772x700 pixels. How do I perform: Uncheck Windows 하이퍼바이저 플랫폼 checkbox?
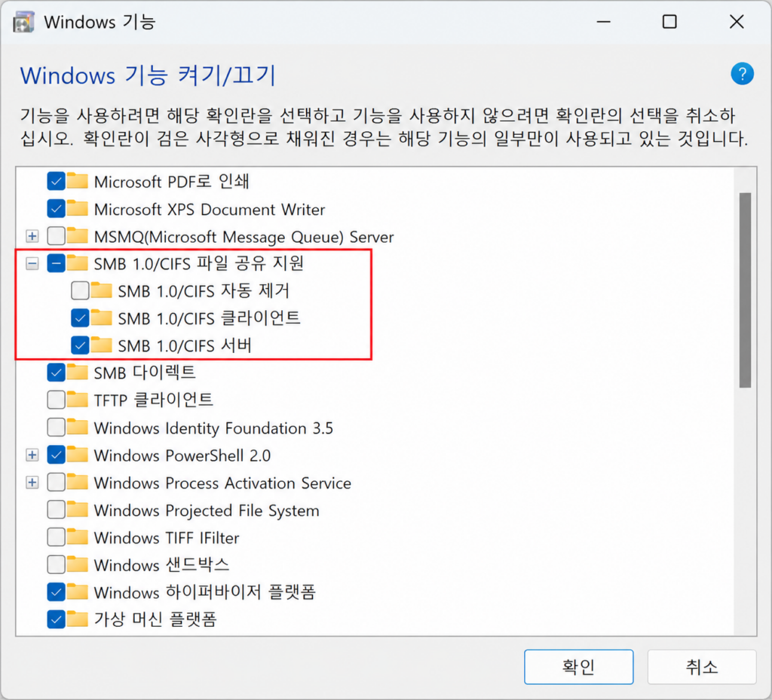[x=56, y=591]
